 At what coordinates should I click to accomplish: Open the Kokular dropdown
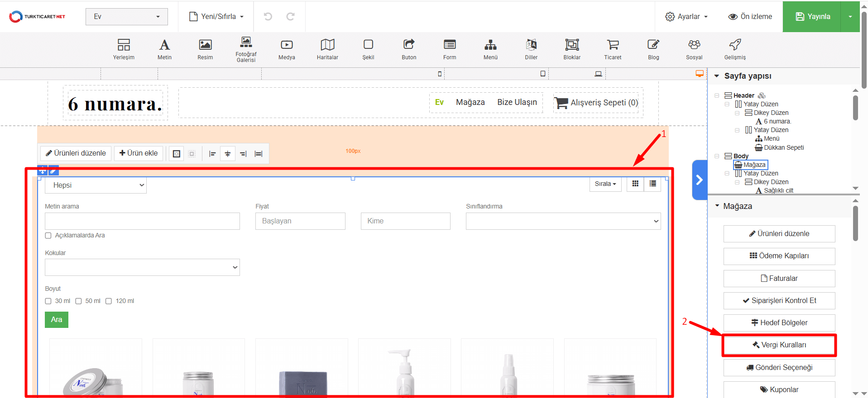coord(142,267)
